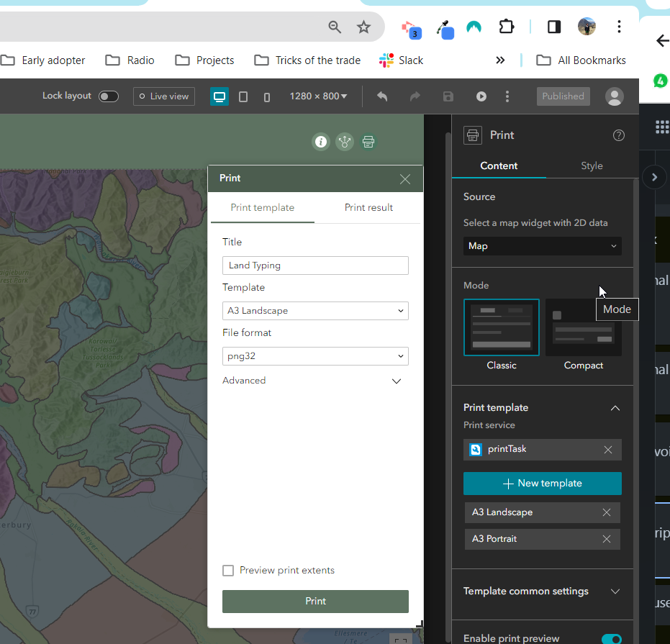Click the info icon above the map
The image size is (670, 644).
(x=320, y=142)
